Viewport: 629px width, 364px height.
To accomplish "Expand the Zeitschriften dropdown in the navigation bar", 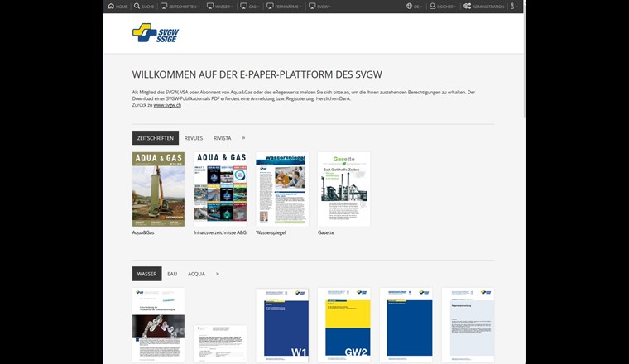I will pos(180,7).
